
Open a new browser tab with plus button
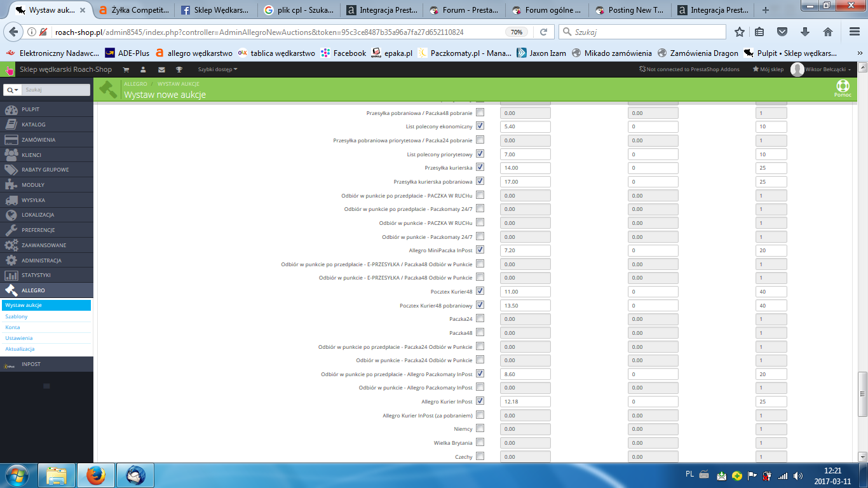pyautogui.click(x=766, y=10)
